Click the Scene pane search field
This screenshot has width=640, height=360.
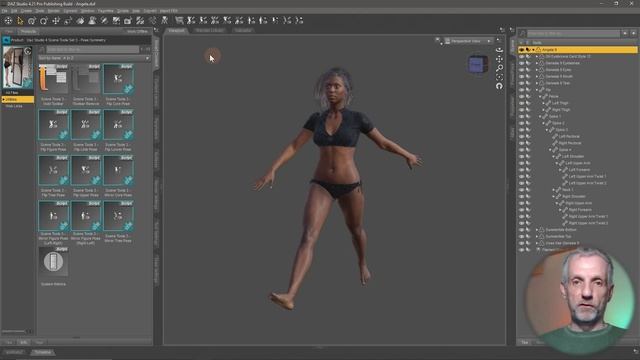click(x=573, y=33)
